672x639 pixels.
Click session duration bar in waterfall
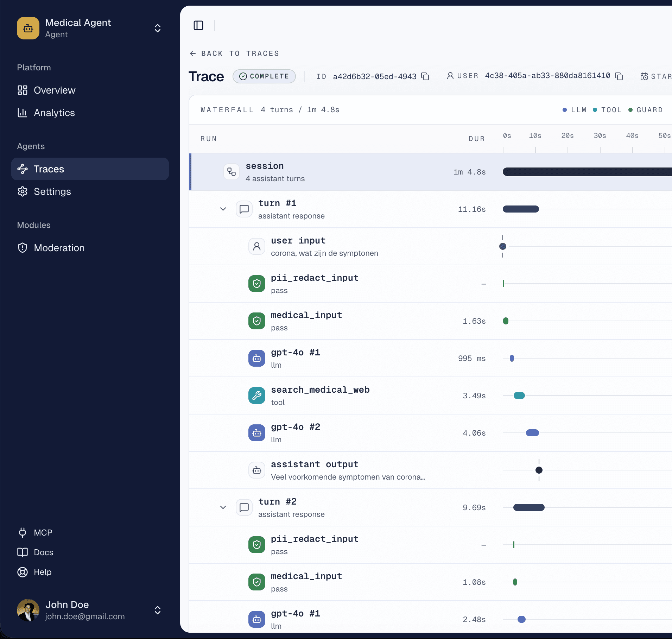[x=587, y=172]
